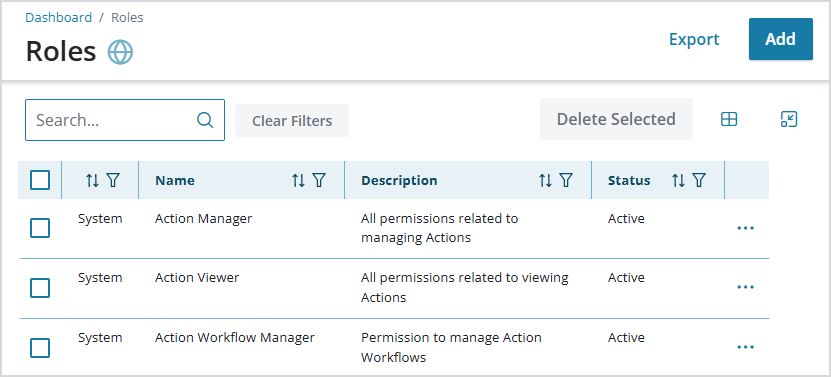Image resolution: width=831 pixels, height=377 pixels.
Task: Open the three-dot menu for Action Workflow Manager
Action: 745,347
